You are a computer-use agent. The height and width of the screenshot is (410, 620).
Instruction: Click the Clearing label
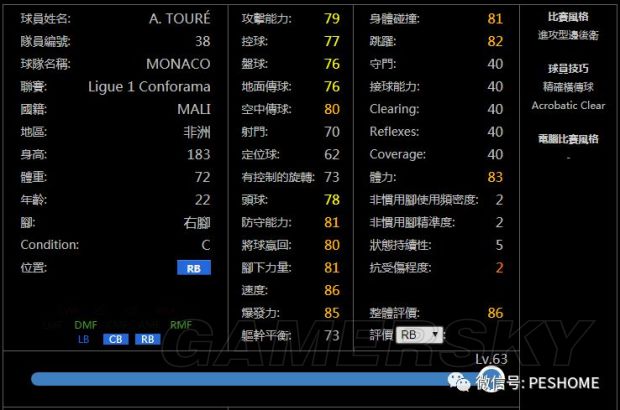click(x=394, y=109)
